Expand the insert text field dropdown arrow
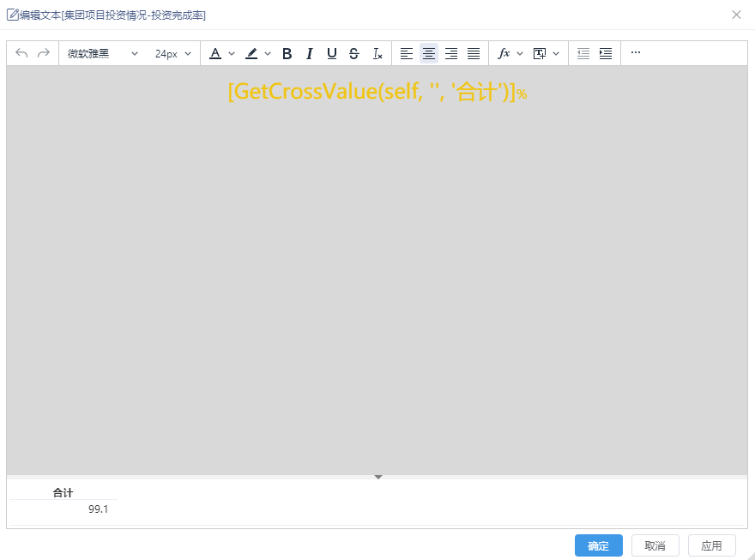Image resolution: width=755 pixels, height=560 pixels. (x=556, y=53)
